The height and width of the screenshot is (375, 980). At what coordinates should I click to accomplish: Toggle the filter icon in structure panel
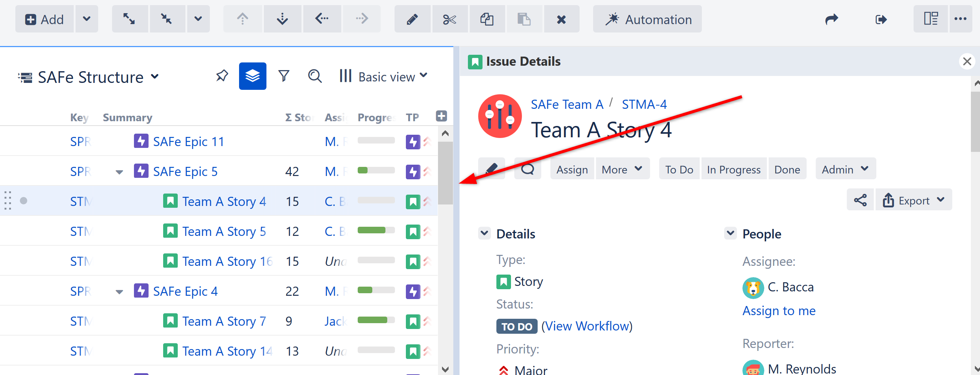(x=284, y=76)
